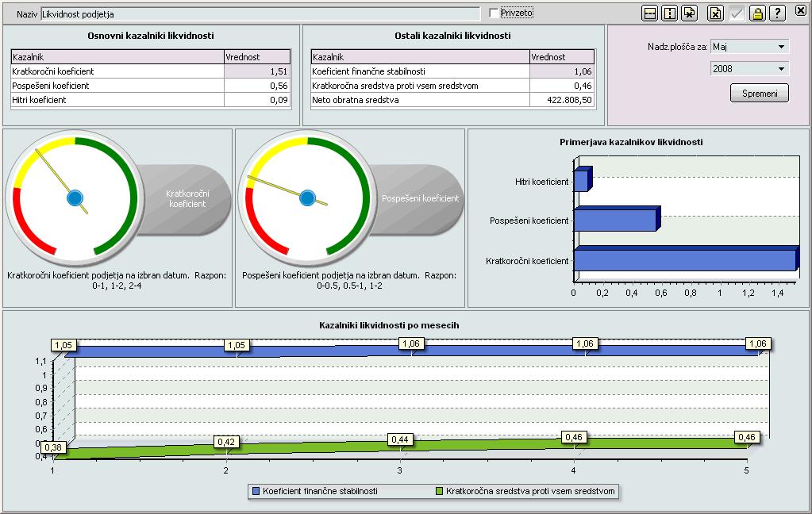Click the remove panel icon with cursor
The width and height of the screenshot is (812, 514).
pyautogui.click(x=690, y=13)
